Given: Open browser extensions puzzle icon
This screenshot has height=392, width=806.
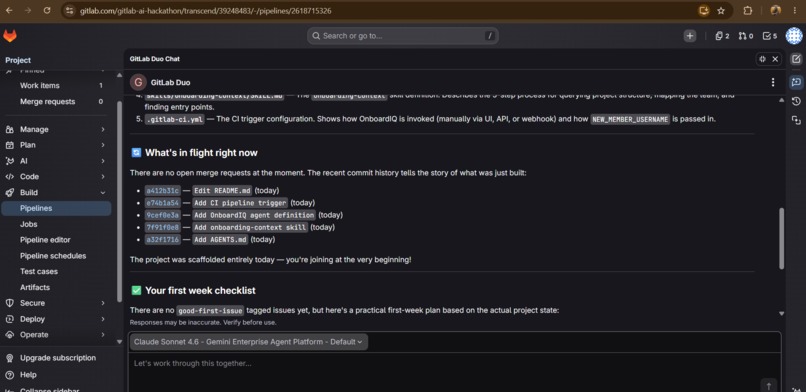Looking at the screenshot, I should click(x=748, y=10).
